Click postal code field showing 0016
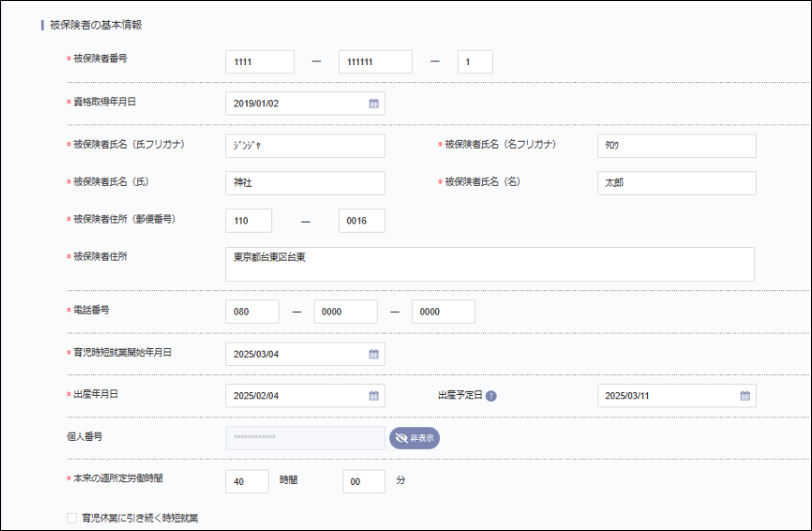The height and width of the screenshot is (531, 812). click(362, 221)
